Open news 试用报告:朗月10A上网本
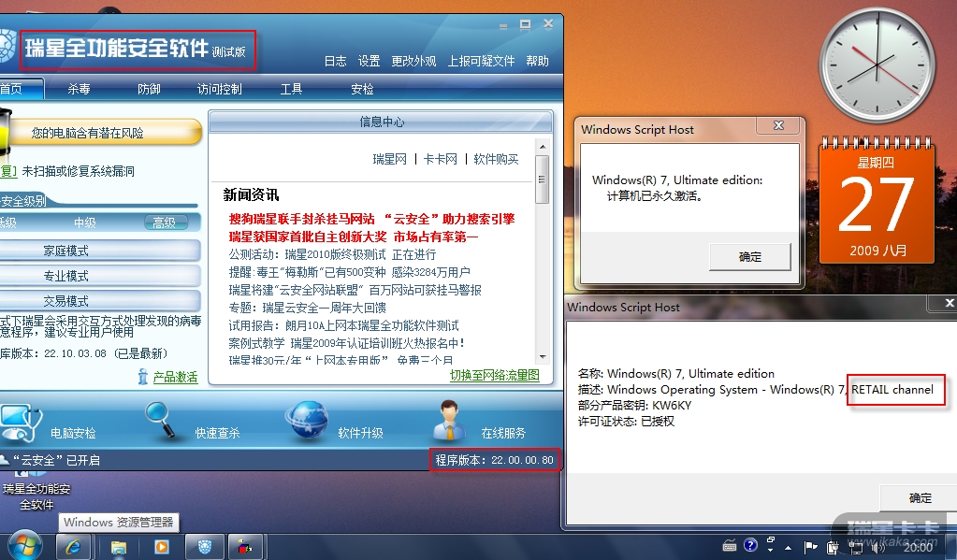 click(343, 325)
